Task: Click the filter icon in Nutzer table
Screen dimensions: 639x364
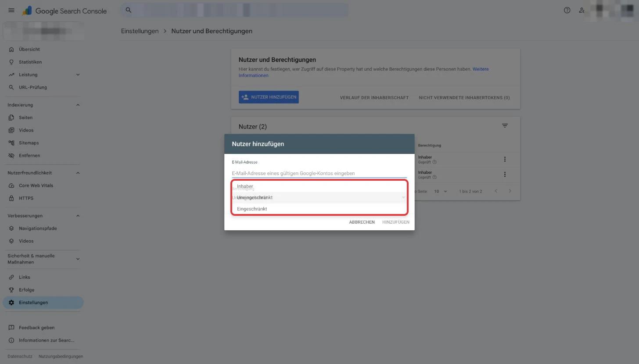Action: point(505,126)
